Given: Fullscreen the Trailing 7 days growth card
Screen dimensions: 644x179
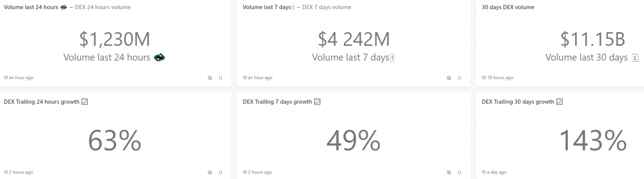Looking at the screenshot, I should tap(460, 172).
